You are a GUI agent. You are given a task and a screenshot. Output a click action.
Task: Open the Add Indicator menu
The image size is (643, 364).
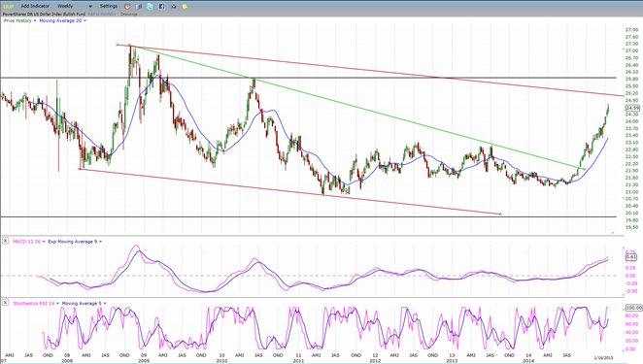35,6
